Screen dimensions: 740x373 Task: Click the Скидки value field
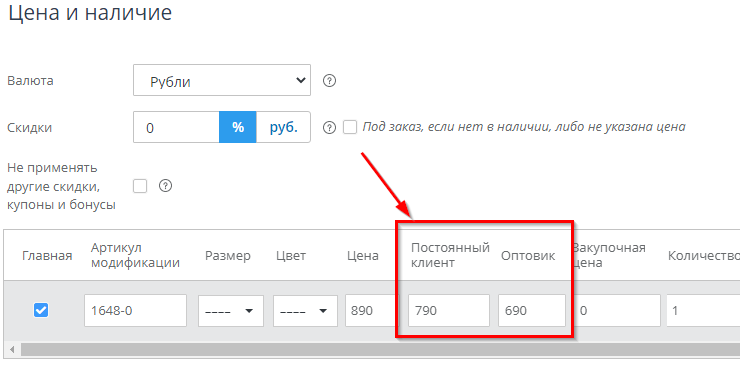[177, 127]
